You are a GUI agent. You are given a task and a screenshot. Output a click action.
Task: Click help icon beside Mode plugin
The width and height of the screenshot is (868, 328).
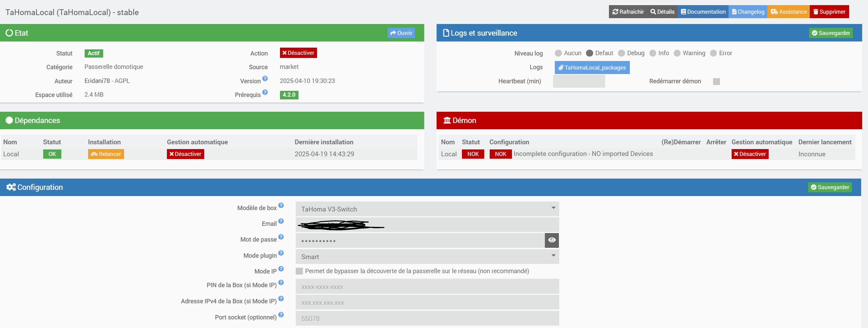click(x=281, y=253)
